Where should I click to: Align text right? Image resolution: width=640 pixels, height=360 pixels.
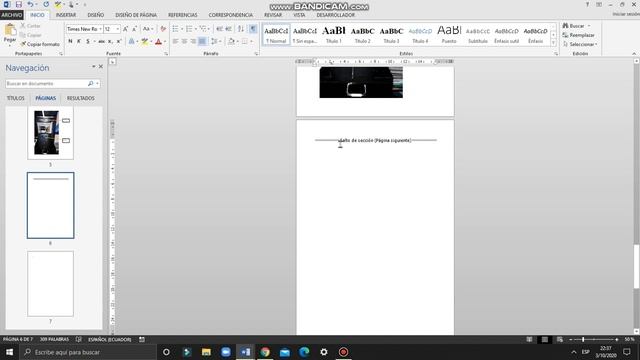pos(193,41)
